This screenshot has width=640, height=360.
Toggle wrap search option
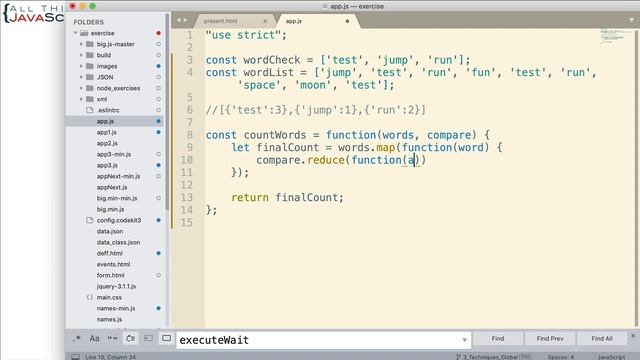click(x=130, y=338)
